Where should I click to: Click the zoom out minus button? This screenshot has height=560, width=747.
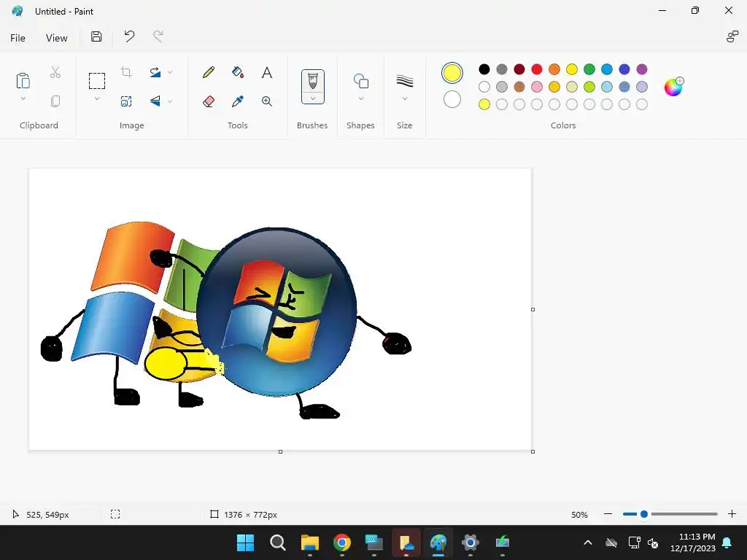point(608,514)
